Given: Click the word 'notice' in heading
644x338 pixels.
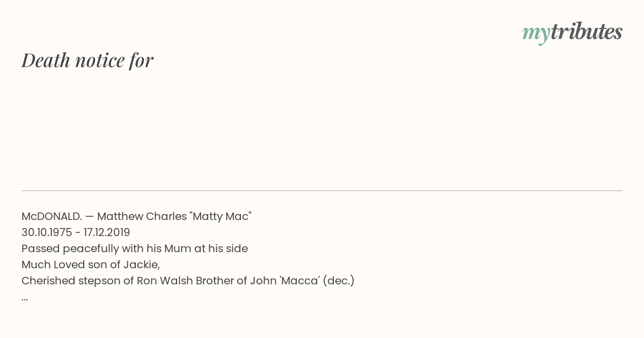Looking at the screenshot, I should point(100,60).
